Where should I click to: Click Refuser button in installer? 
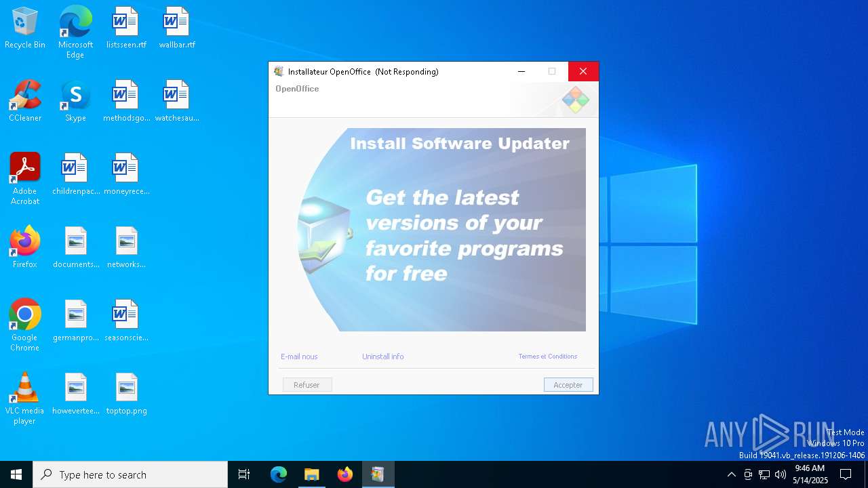[x=307, y=385]
